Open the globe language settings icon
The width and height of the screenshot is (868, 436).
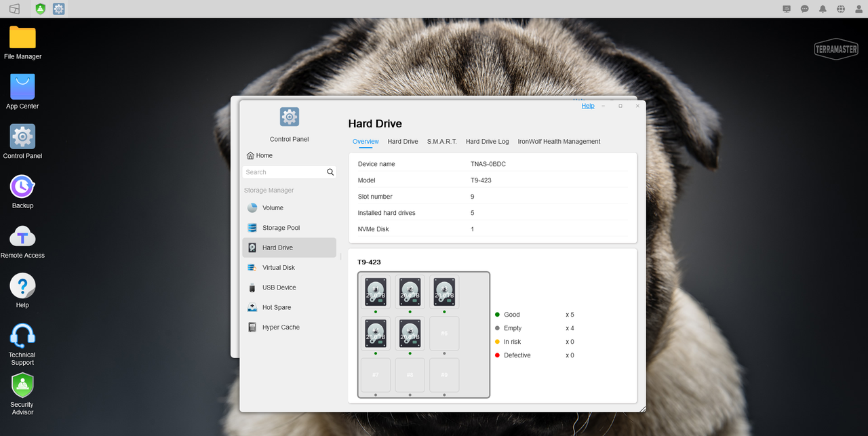[841, 9]
